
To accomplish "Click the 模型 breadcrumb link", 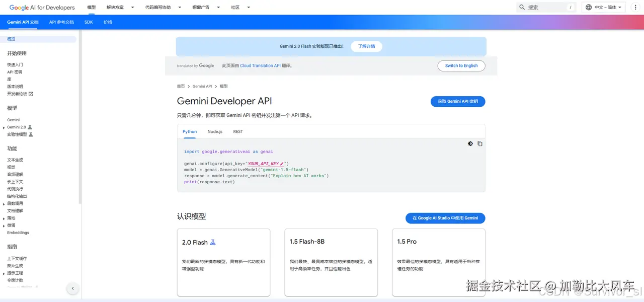I will (224, 86).
